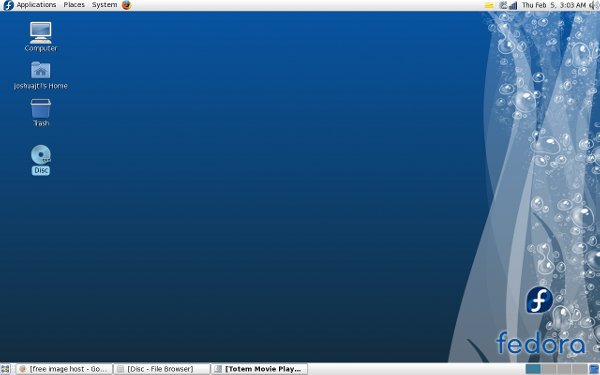Click the weather applet icon
Viewport: 600px width, 375px height.
point(503,5)
